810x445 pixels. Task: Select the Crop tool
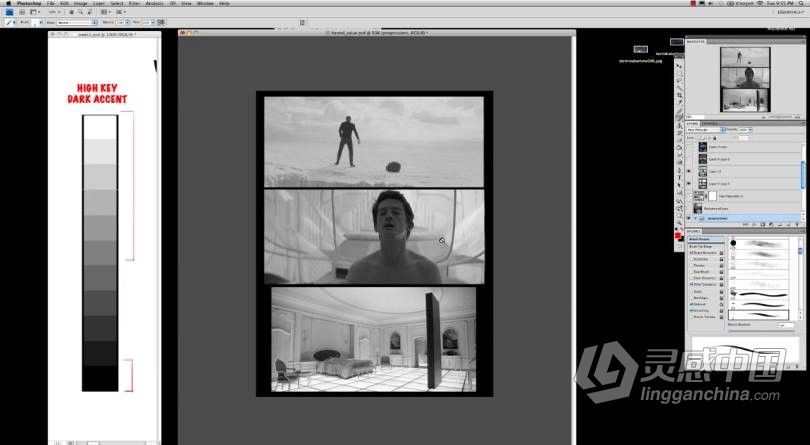(x=679, y=95)
